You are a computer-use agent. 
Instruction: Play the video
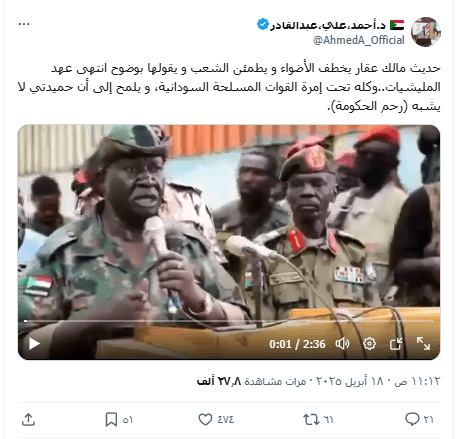tap(34, 343)
